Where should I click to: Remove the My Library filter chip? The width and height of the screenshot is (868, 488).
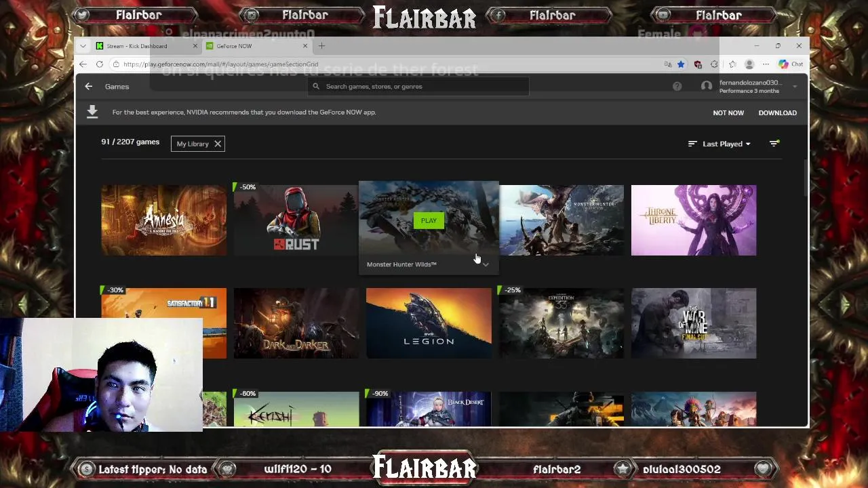tap(218, 144)
